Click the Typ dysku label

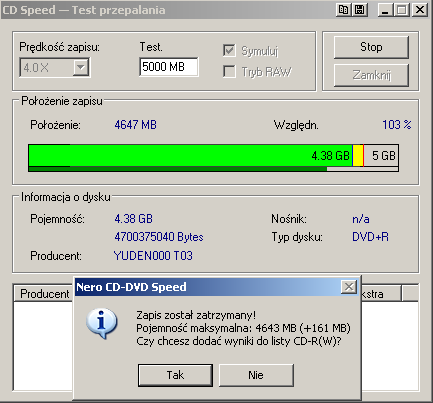pos(297,237)
